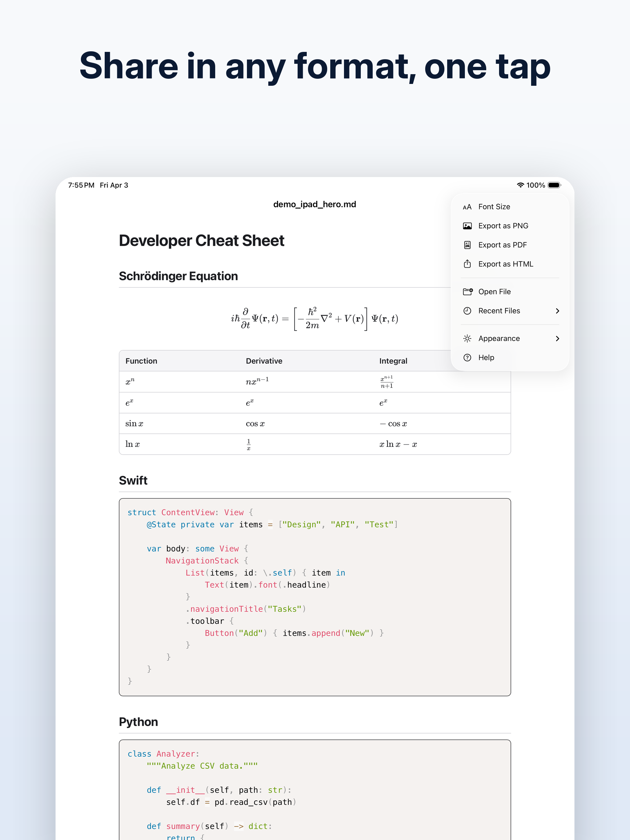Image resolution: width=630 pixels, height=840 pixels.
Task: Click the sin x table cell
Action: (134, 423)
